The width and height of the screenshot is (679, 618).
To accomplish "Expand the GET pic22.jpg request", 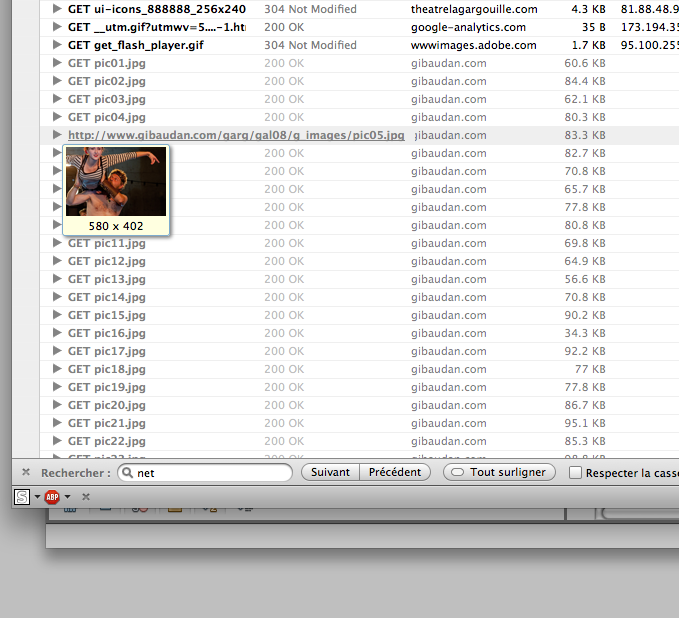I will [x=57, y=440].
